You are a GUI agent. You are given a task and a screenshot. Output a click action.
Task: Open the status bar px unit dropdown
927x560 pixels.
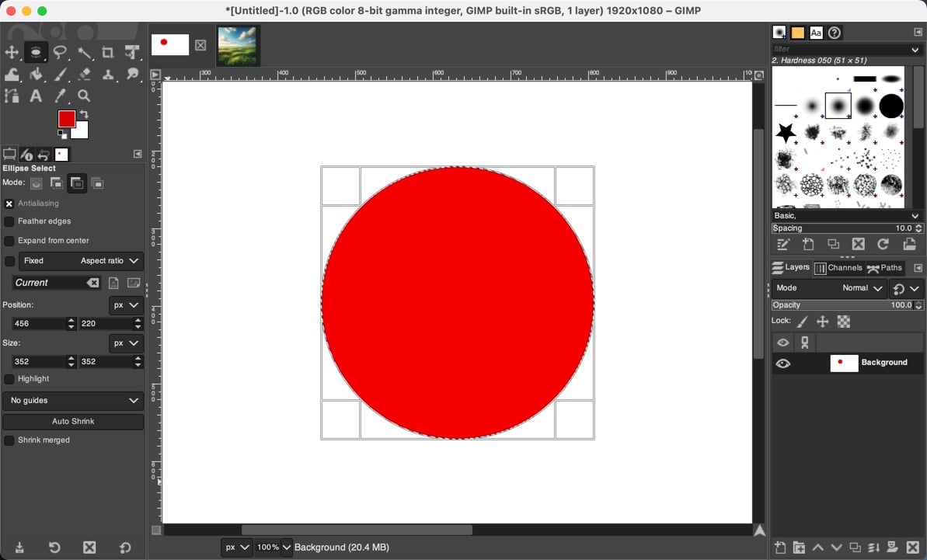[236, 547]
